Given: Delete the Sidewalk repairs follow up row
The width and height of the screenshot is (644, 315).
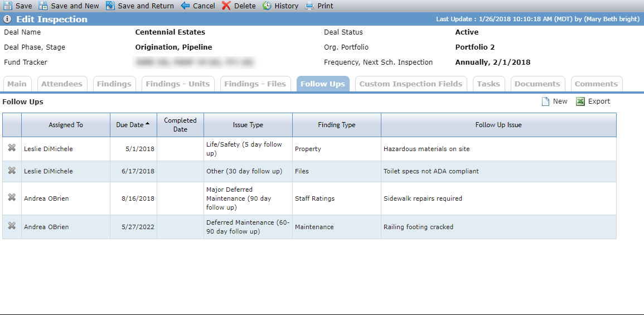Looking at the screenshot, I should 12,197.
